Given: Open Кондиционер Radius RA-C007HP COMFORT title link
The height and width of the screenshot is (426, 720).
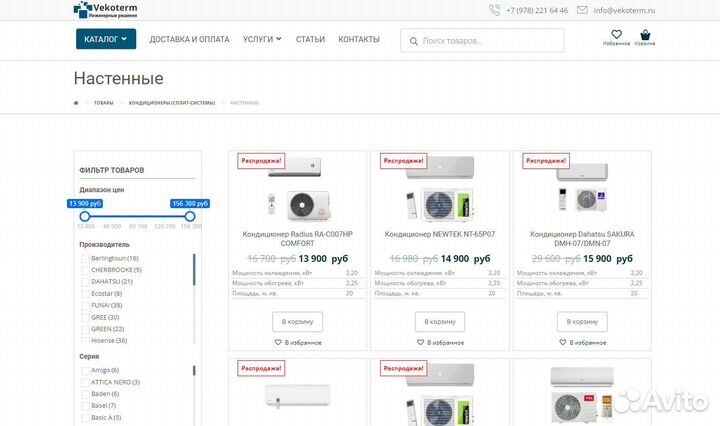Looking at the screenshot, I should pyautogui.click(x=298, y=239).
